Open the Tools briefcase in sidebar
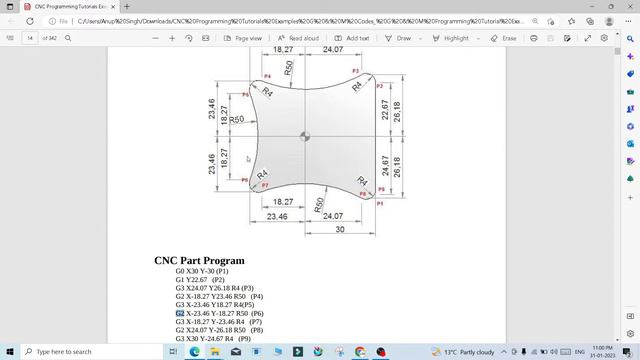 click(x=630, y=92)
